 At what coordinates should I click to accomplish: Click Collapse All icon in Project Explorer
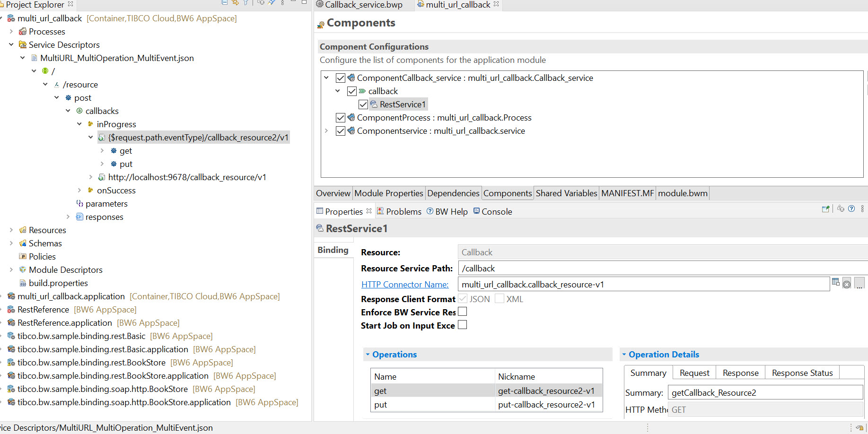[x=225, y=2]
